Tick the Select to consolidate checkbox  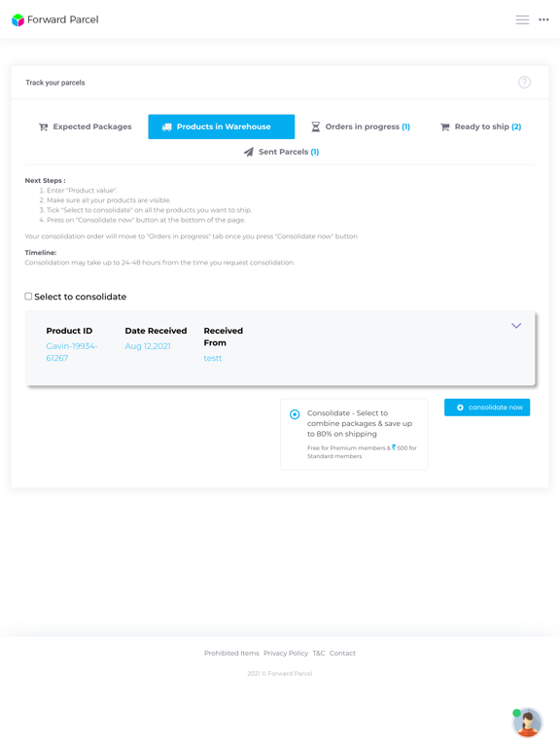[x=28, y=297]
